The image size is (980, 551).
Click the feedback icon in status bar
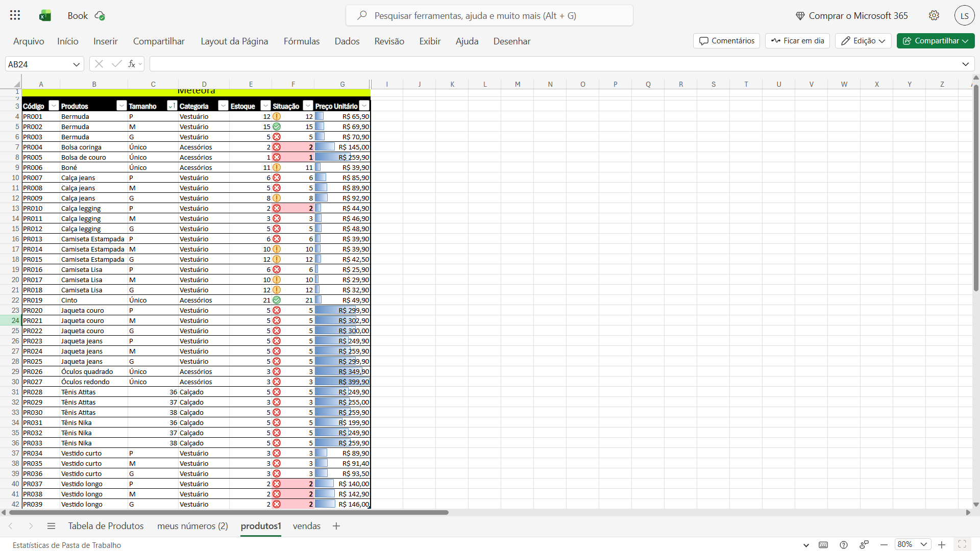864,545
